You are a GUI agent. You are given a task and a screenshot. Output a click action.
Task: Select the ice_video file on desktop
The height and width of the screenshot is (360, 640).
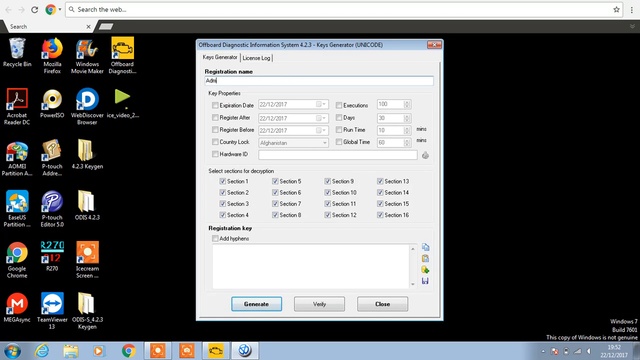tap(122, 104)
